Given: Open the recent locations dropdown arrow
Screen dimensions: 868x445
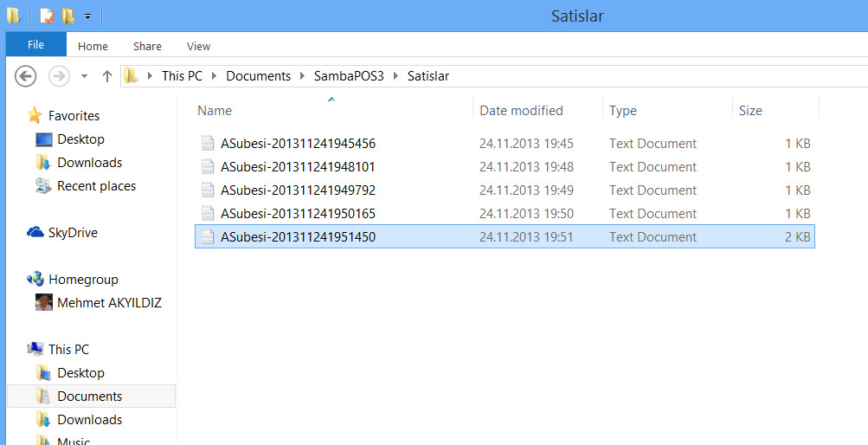Looking at the screenshot, I should [x=84, y=76].
